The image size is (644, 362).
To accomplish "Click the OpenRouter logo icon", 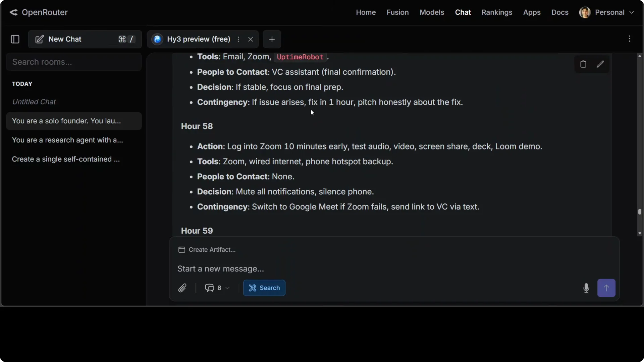I will [13, 12].
